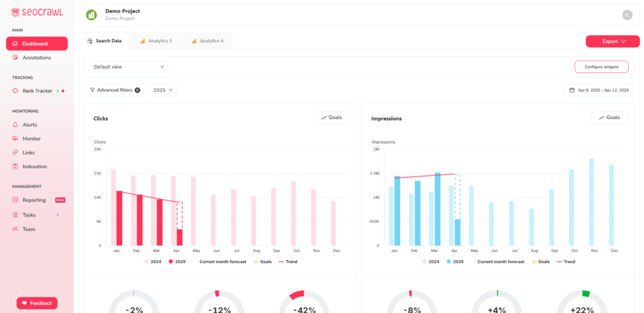Click the Reporting icon in sidebar
This screenshot has height=313, width=644.
click(15, 200)
